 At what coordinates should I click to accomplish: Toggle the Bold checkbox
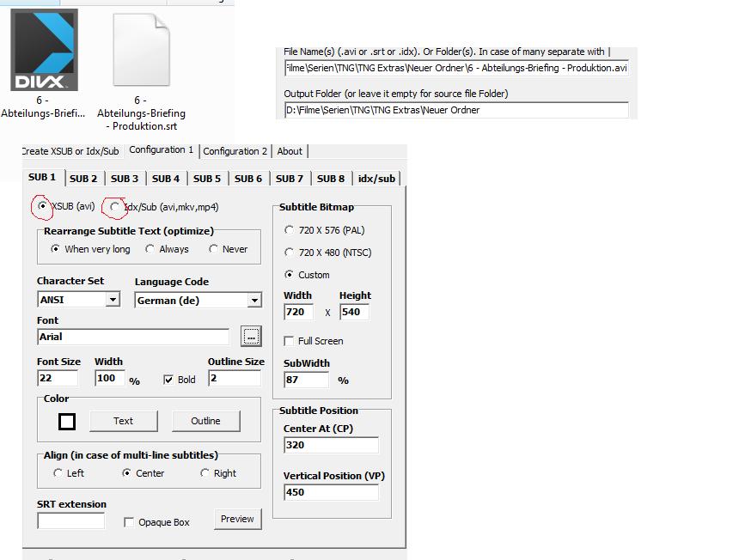pyautogui.click(x=168, y=380)
